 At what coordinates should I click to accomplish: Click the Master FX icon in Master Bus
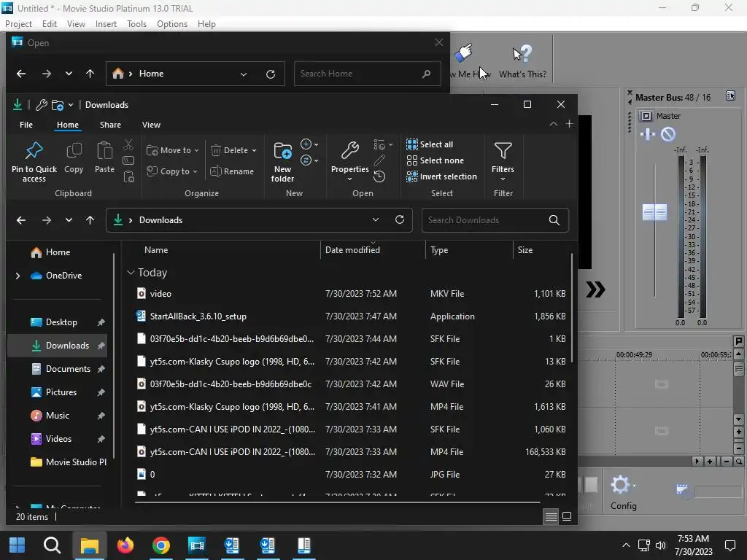648,134
